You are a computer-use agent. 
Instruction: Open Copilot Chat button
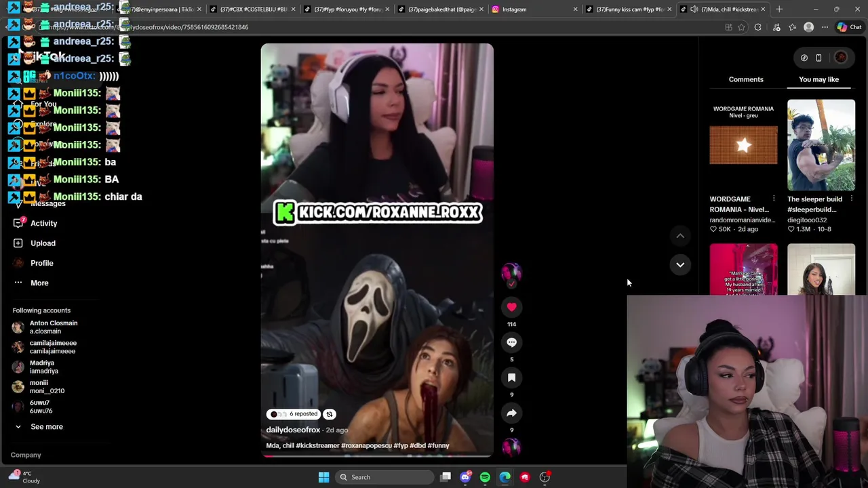coord(849,27)
